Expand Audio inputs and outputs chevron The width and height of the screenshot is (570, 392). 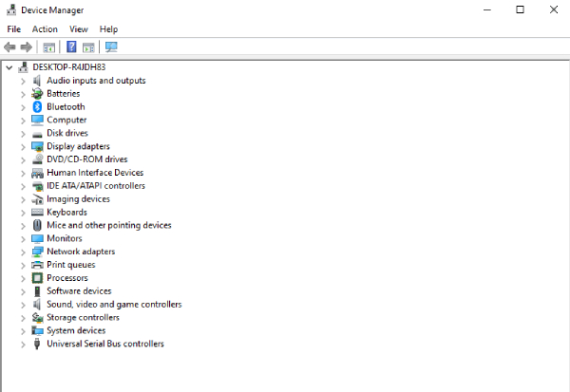pos(23,81)
